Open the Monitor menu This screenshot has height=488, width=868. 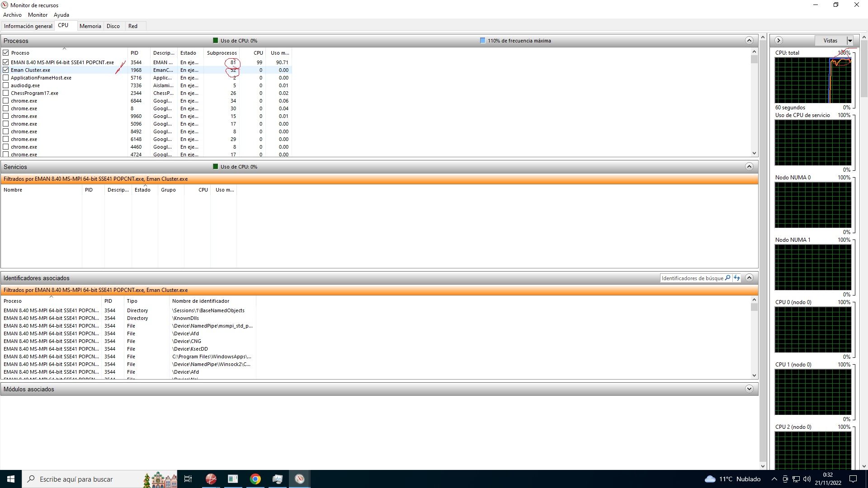click(x=38, y=15)
